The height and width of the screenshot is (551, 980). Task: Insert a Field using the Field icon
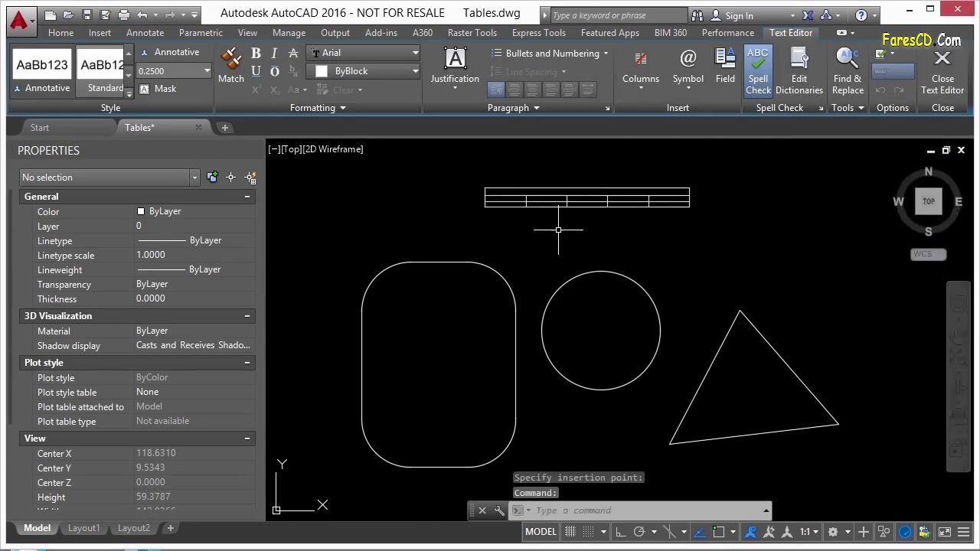point(725,66)
